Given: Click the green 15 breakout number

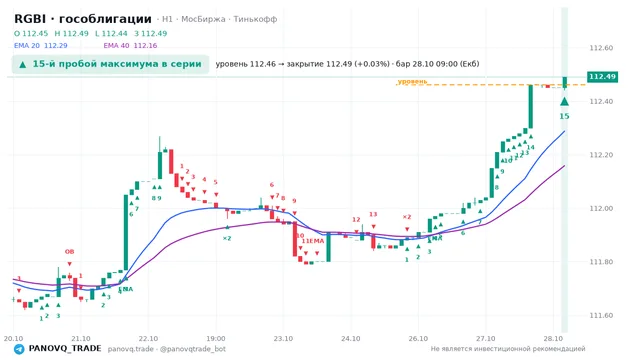Looking at the screenshot, I should click(564, 116).
